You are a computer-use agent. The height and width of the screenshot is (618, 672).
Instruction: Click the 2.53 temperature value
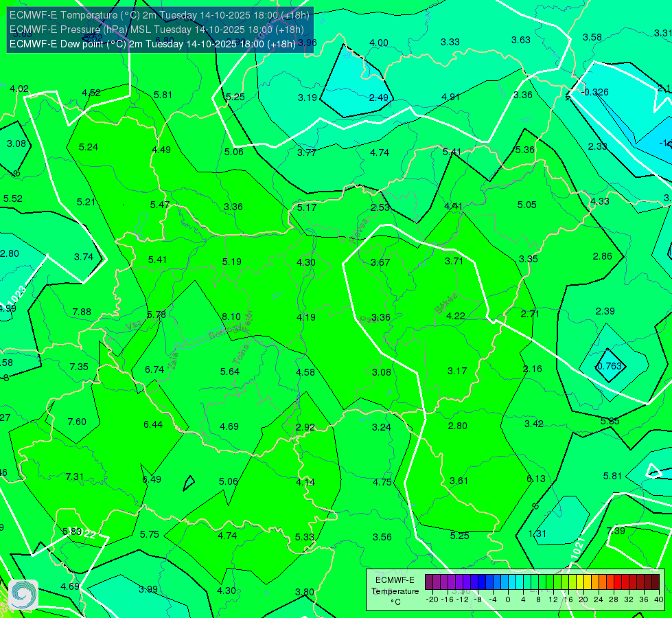[380, 207]
